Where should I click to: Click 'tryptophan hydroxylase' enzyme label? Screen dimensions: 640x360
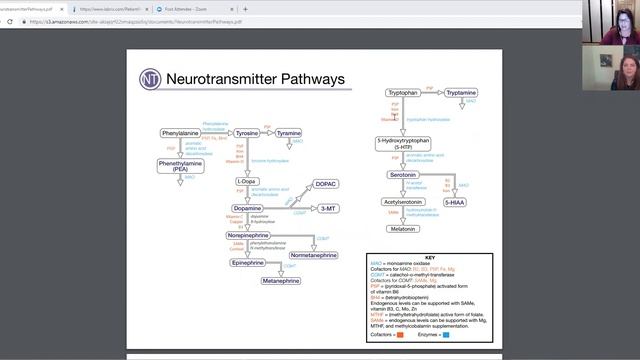tap(428, 120)
